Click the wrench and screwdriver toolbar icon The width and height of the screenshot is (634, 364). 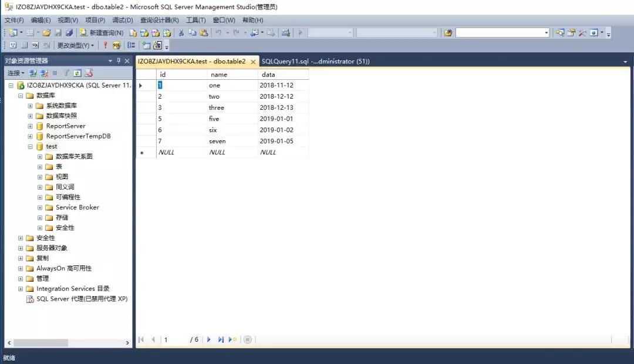click(x=582, y=33)
